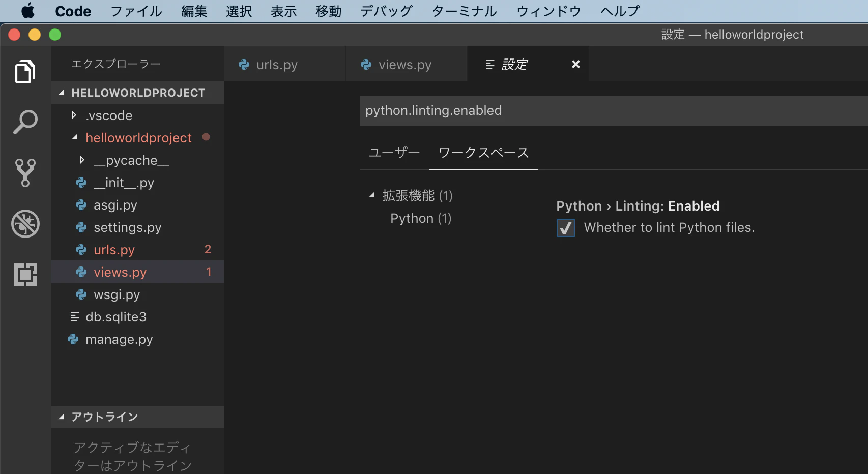Switch to the urls.py tab
This screenshot has width=868, height=474.
pyautogui.click(x=277, y=64)
